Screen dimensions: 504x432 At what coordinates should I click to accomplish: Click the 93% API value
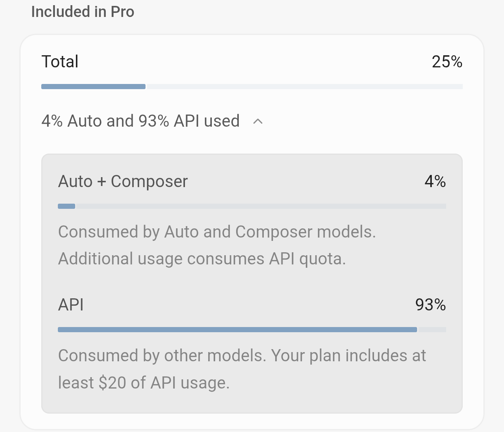tap(430, 305)
